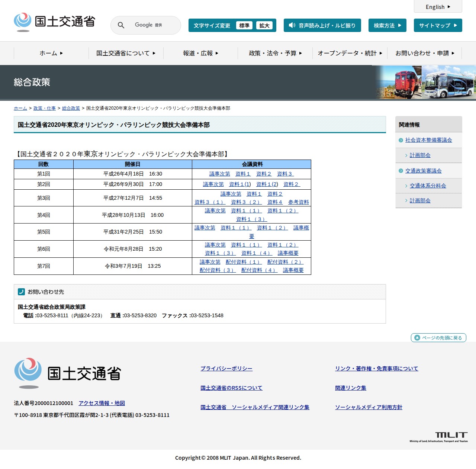Open the 報道・広報 menu

(200, 53)
